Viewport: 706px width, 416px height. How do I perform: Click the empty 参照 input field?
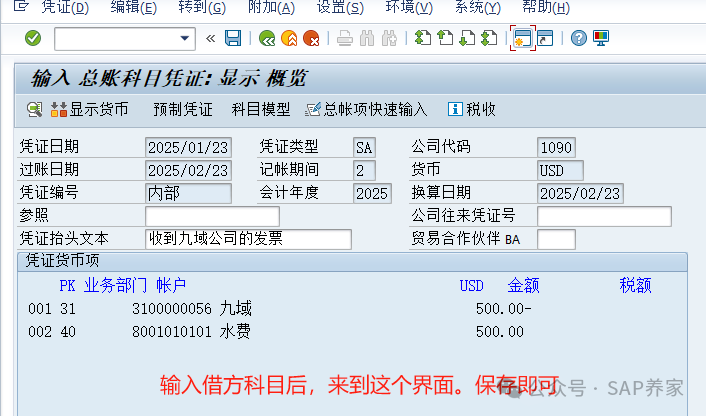pos(212,216)
